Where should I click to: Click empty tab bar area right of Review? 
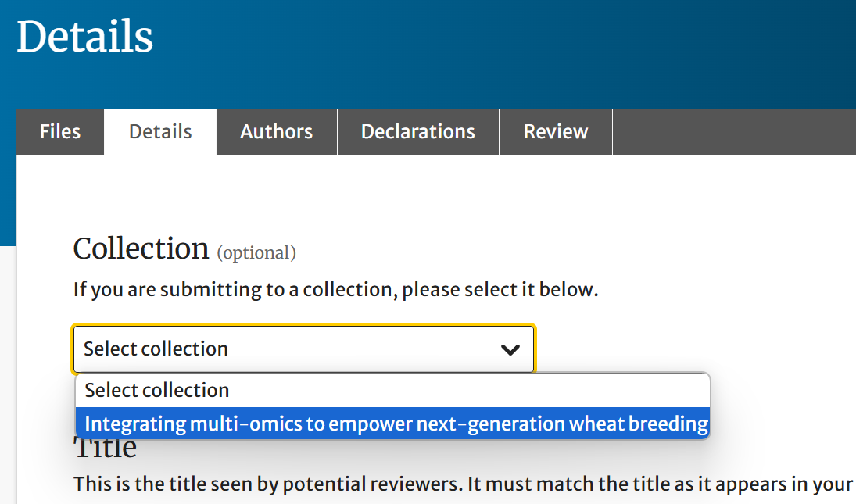coord(735,132)
